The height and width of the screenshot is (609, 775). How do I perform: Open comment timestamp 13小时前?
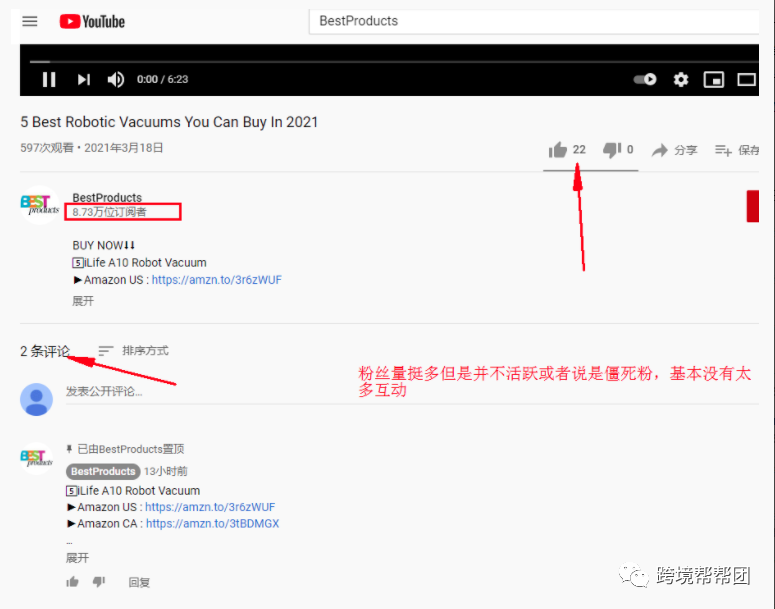tap(166, 472)
